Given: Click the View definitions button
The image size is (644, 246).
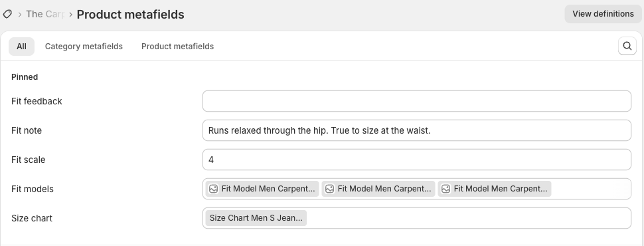Looking at the screenshot, I should pos(603,14).
